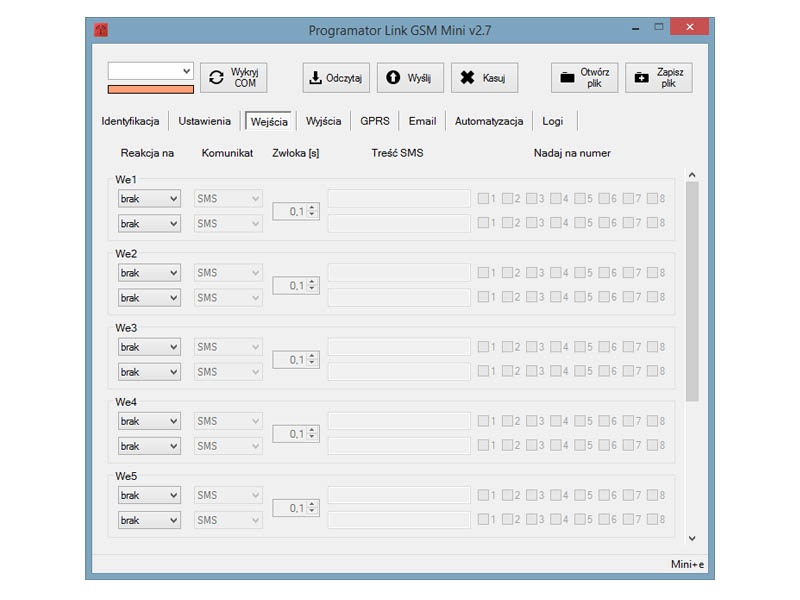Image resolution: width=800 pixels, height=600 pixels.
Task: Click the scrollbar up arrow
Action: click(692, 175)
